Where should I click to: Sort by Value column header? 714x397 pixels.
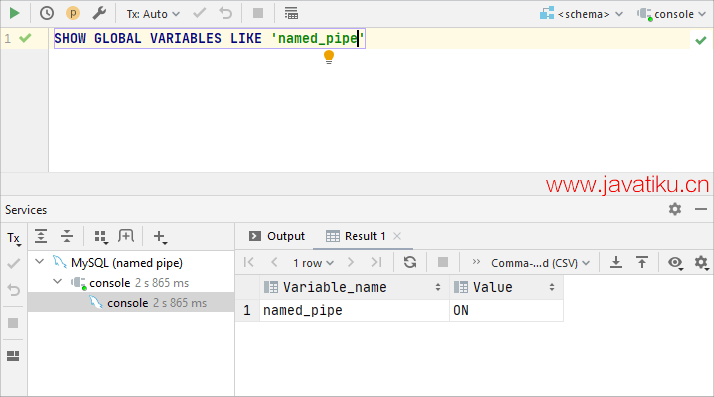506,287
